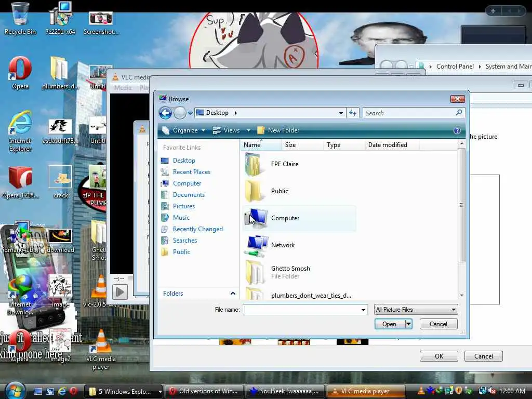This screenshot has width=532, height=399.
Task: Click the Back arrow in Browse dialog
Action: (x=165, y=113)
